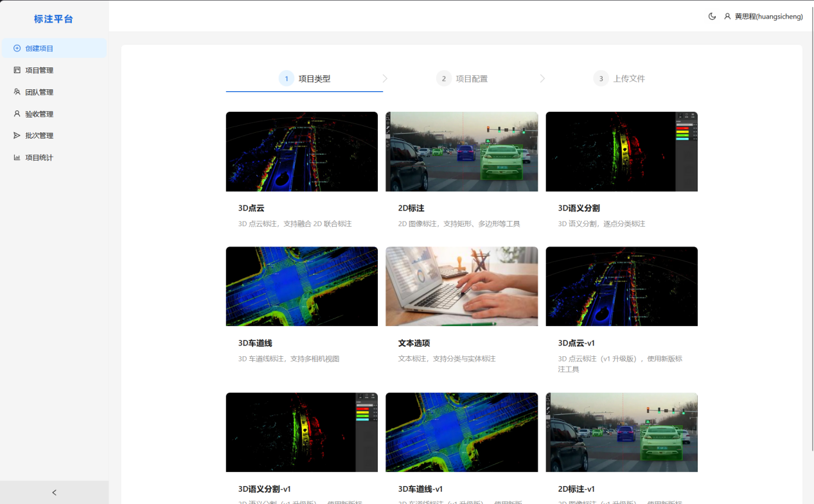Choose the 3D点云 project thumbnail
The height and width of the screenshot is (504, 814).
pos(302,152)
